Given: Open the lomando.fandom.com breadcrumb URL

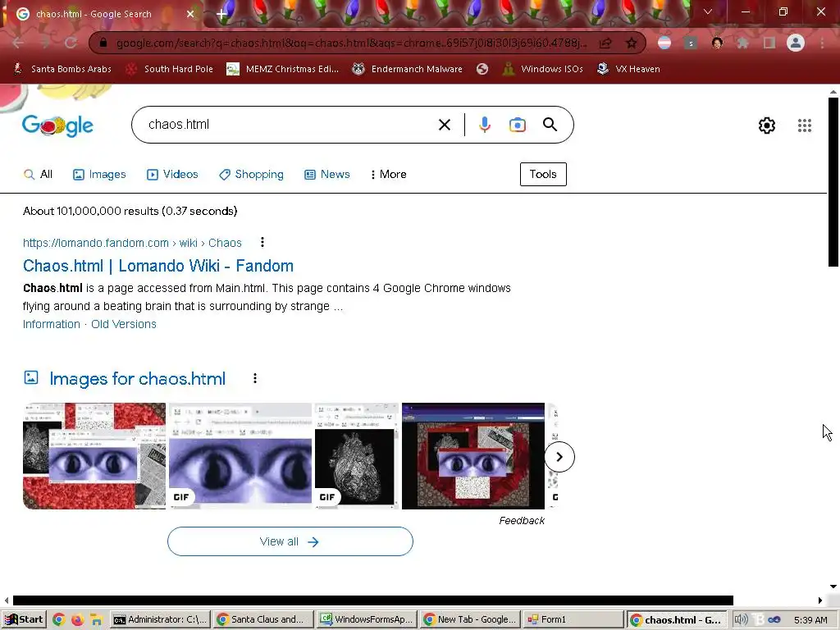Looking at the screenshot, I should [132, 243].
